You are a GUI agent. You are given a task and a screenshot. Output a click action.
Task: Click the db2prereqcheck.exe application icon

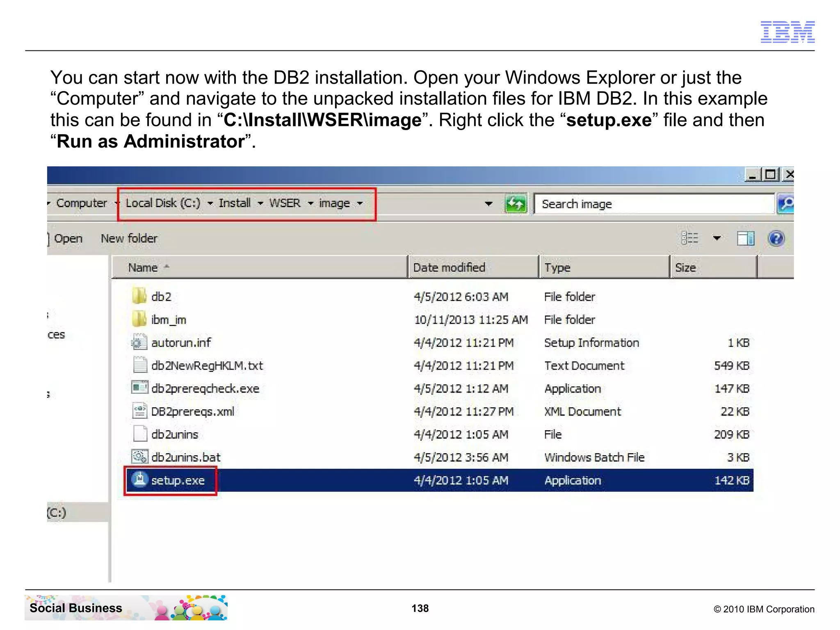coord(140,387)
